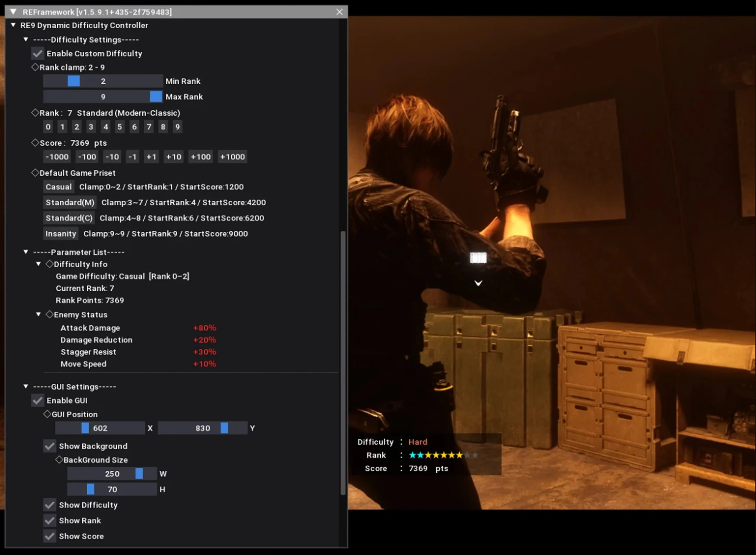Viewport: 756px width, 555px height.
Task: Apply the Insanity preset
Action: (x=61, y=234)
